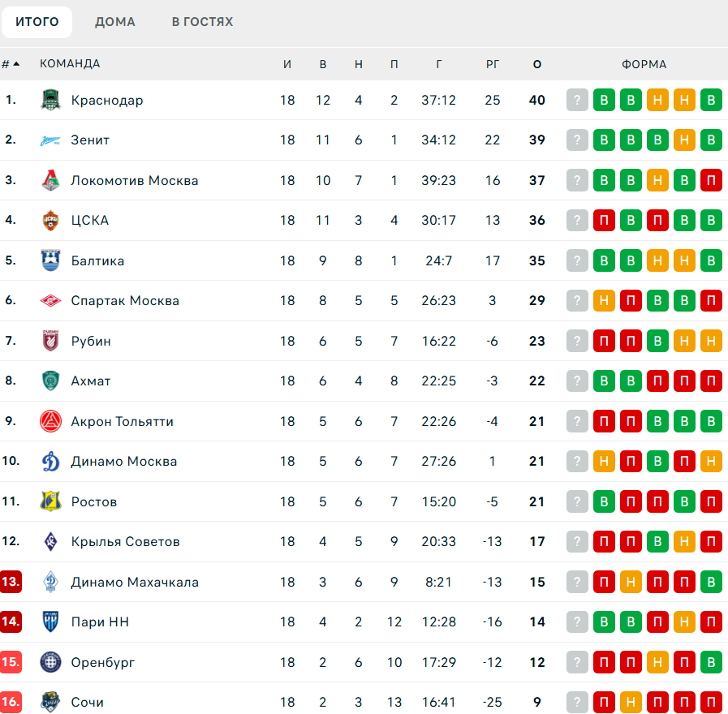
Task: Click the Dinamo Moscow club logo
Action: (50, 462)
